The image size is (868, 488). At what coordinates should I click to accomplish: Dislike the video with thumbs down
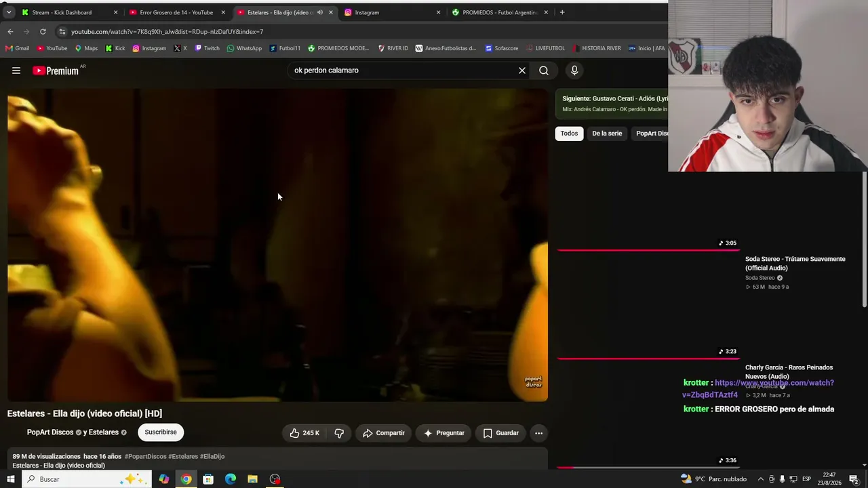click(x=339, y=433)
